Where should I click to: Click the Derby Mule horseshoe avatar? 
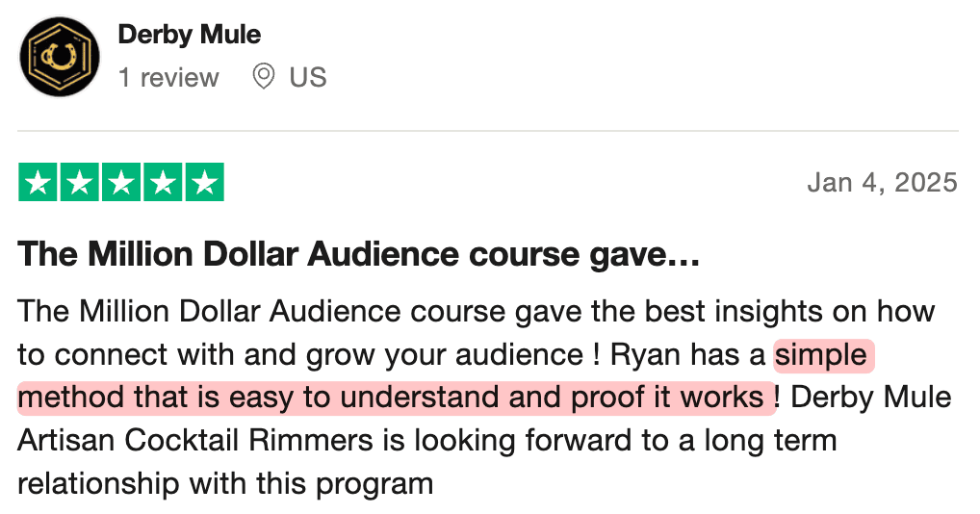pyautogui.click(x=60, y=57)
